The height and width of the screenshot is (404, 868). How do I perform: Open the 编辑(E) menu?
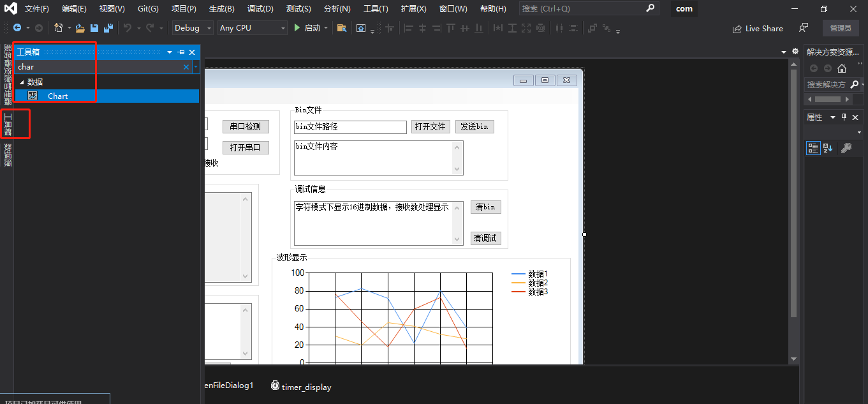[x=74, y=9]
